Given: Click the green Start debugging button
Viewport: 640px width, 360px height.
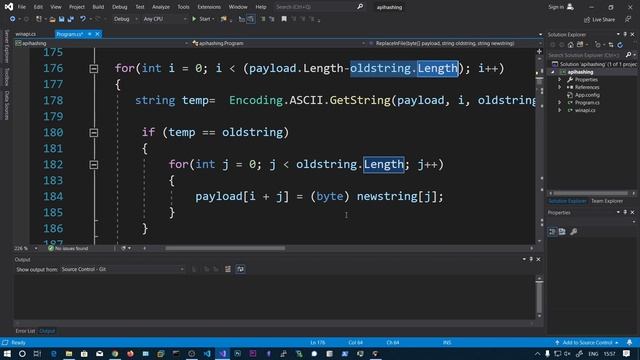Looking at the screenshot, I should 203,19.
